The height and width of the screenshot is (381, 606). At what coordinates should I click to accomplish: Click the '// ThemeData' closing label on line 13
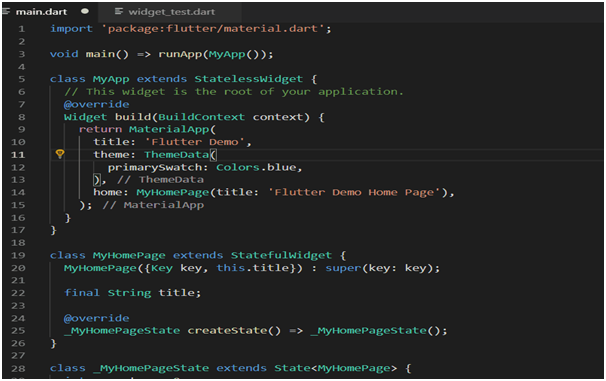click(160, 180)
